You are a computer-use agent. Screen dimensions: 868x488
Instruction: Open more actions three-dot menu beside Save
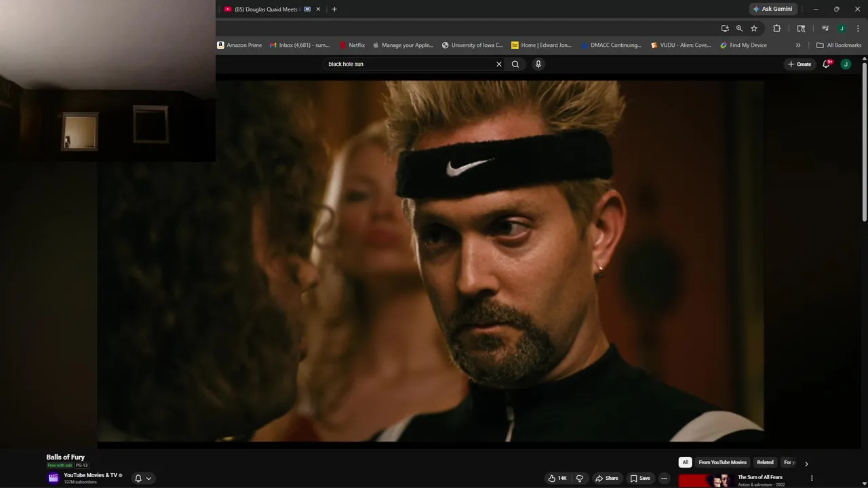pyautogui.click(x=664, y=479)
